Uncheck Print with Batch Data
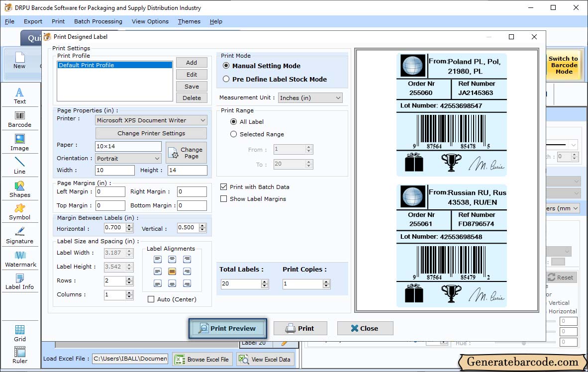Viewport: 588px width, 372px height. [224, 187]
